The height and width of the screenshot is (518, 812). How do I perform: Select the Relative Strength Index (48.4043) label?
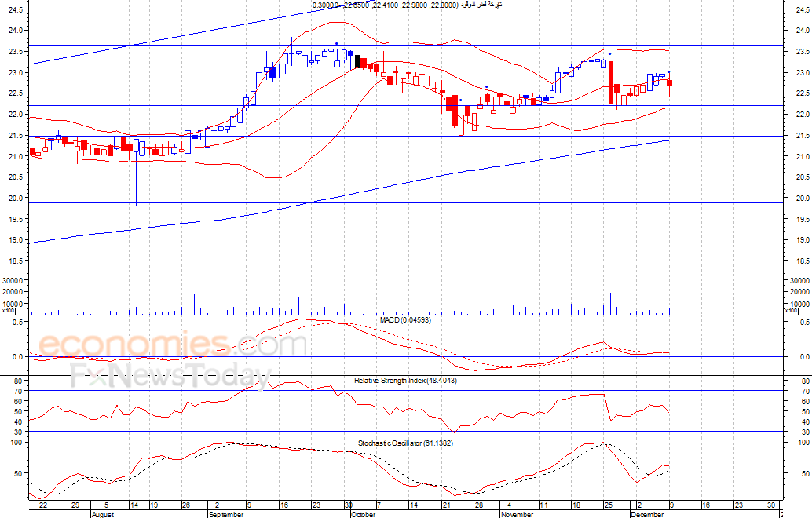point(405,381)
